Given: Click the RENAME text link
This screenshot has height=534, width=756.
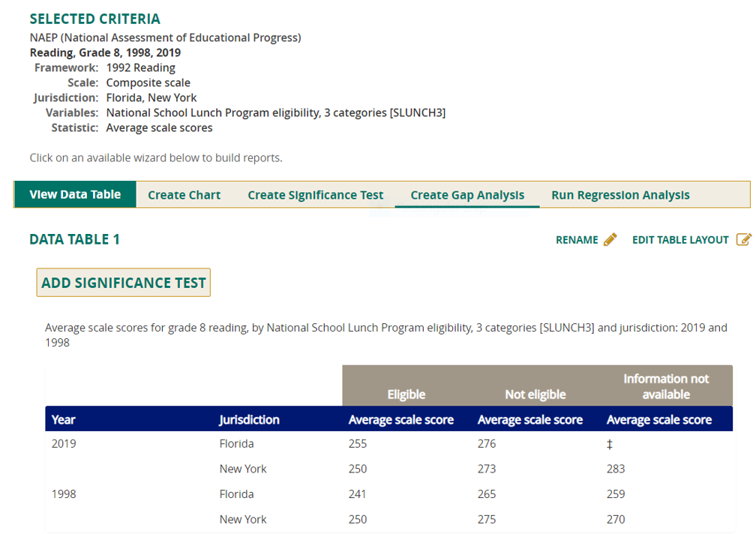Looking at the screenshot, I should point(577,240).
